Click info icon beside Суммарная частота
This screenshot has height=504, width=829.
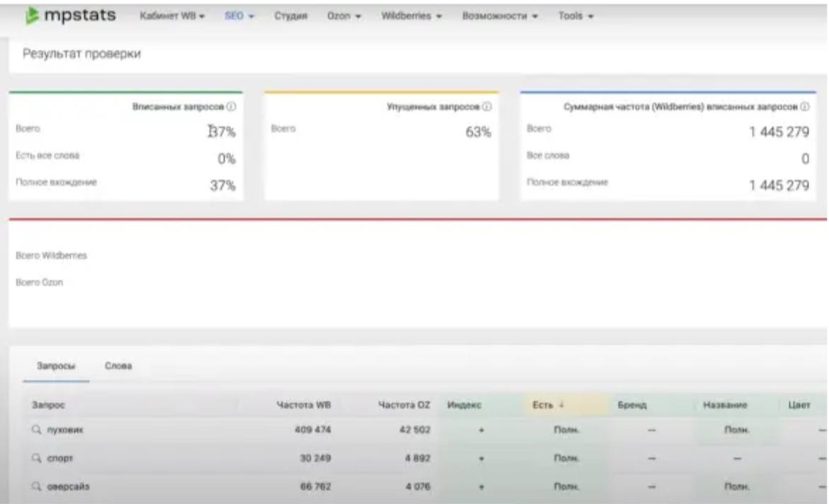[x=805, y=107]
